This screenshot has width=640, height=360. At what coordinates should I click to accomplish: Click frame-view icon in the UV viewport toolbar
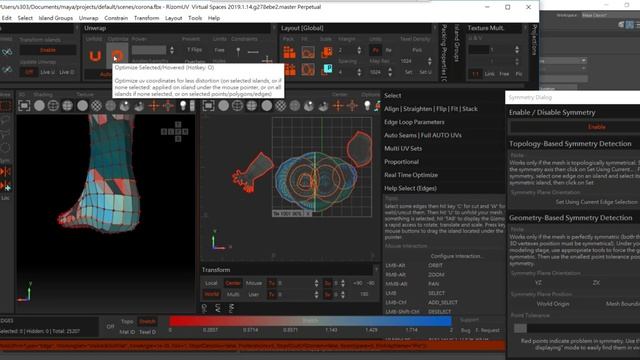point(209,106)
